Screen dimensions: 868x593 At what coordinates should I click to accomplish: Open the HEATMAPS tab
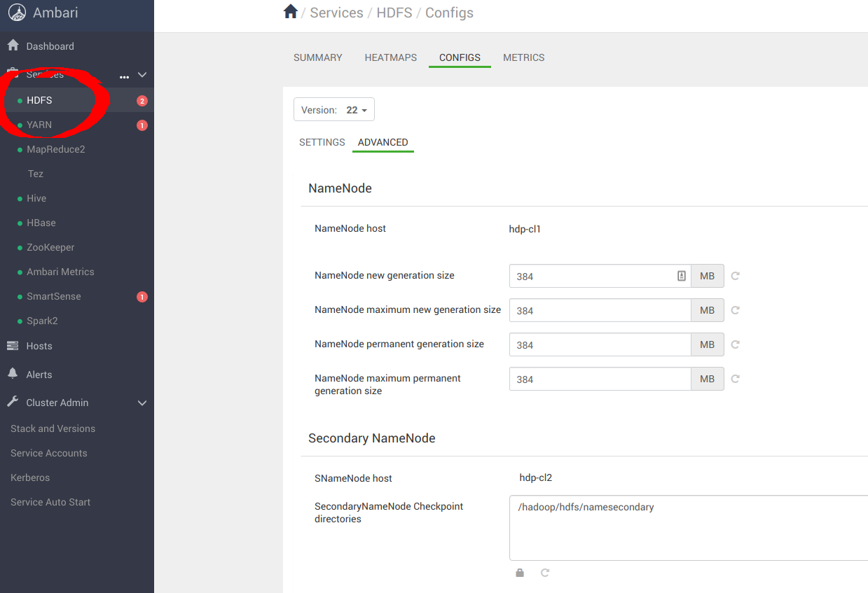click(x=390, y=57)
